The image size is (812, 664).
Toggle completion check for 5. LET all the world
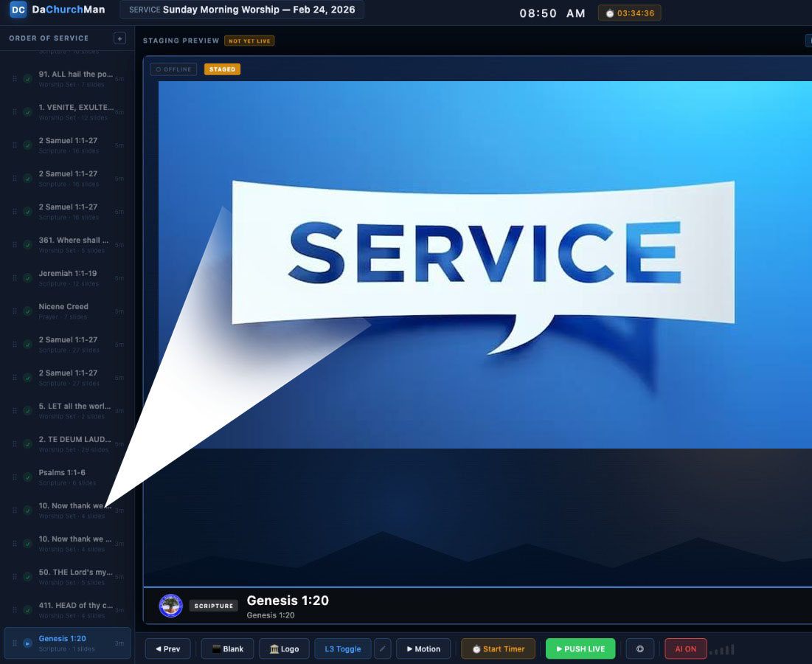coord(27,411)
